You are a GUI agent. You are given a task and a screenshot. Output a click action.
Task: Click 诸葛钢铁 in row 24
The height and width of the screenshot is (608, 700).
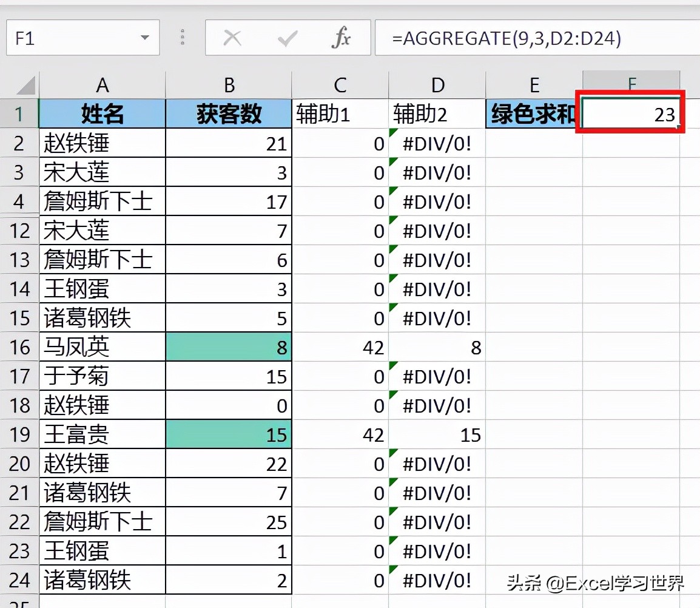click(x=103, y=580)
